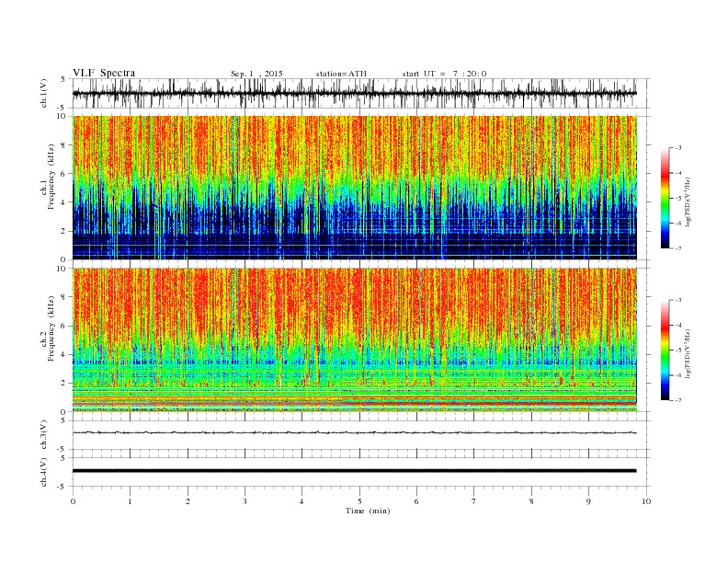Click inside the ch.2 spectrogram panel
The height and width of the screenshot is (563, 728).
tap(355, 339)
